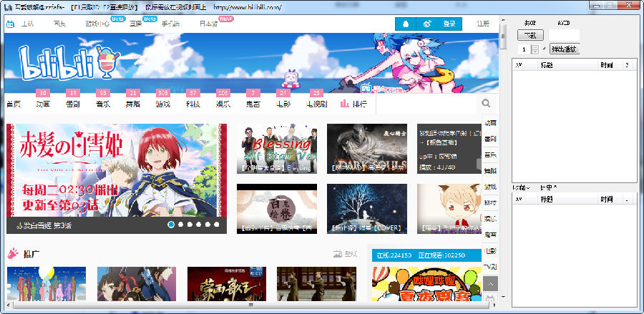
Task: Sort lower history list by 标题 column
Action: pyautogui.click(x=567, y=199)
